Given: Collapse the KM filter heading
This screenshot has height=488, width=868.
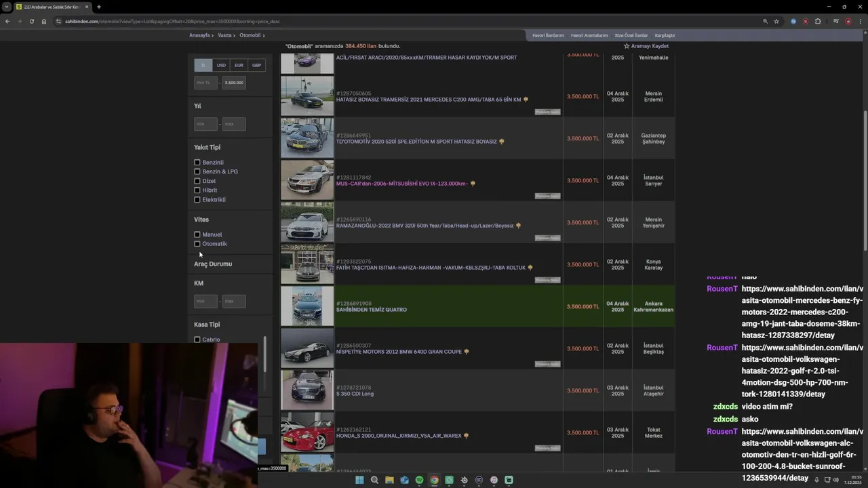Looking at the screenshot, I should (199, 283).
